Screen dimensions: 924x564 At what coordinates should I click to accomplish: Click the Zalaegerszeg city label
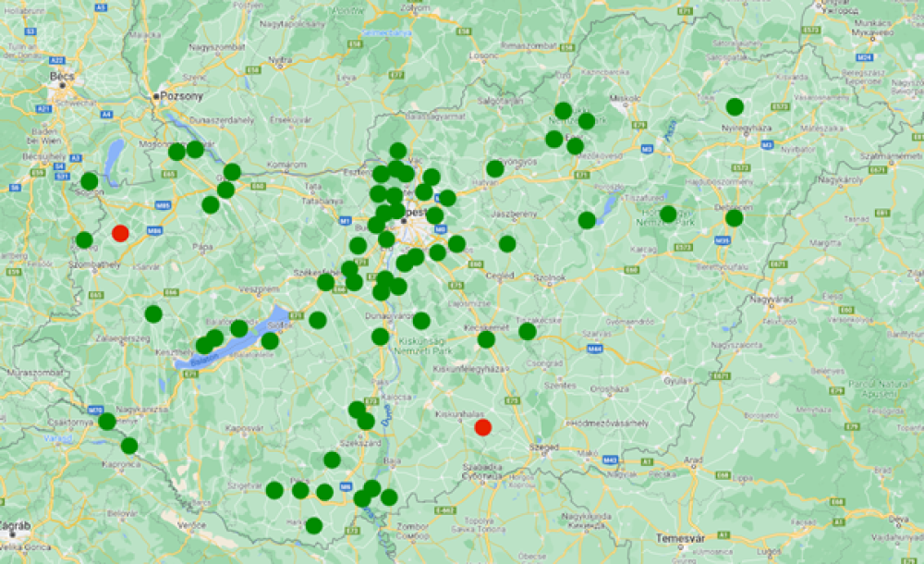(x=123, y=338)
